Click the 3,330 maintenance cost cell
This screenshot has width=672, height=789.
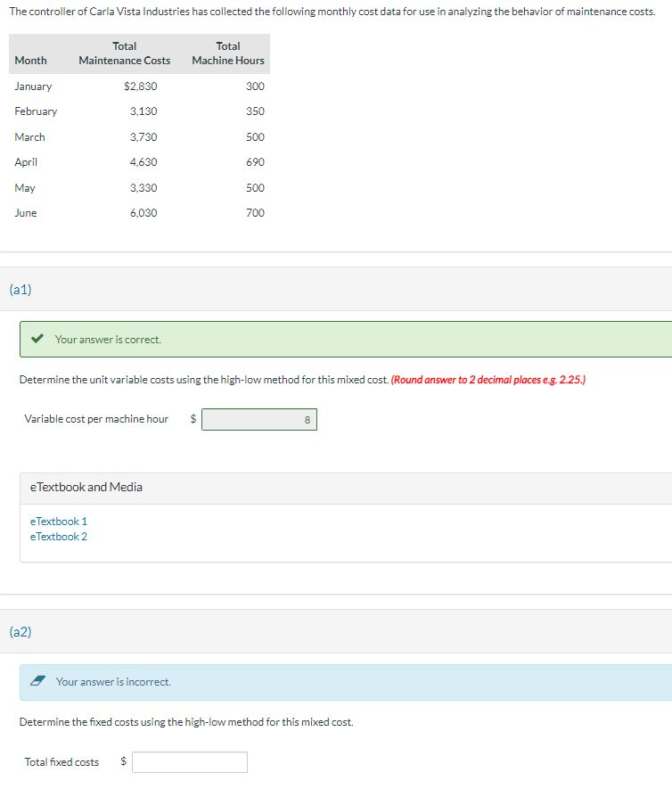pos(143,188)
